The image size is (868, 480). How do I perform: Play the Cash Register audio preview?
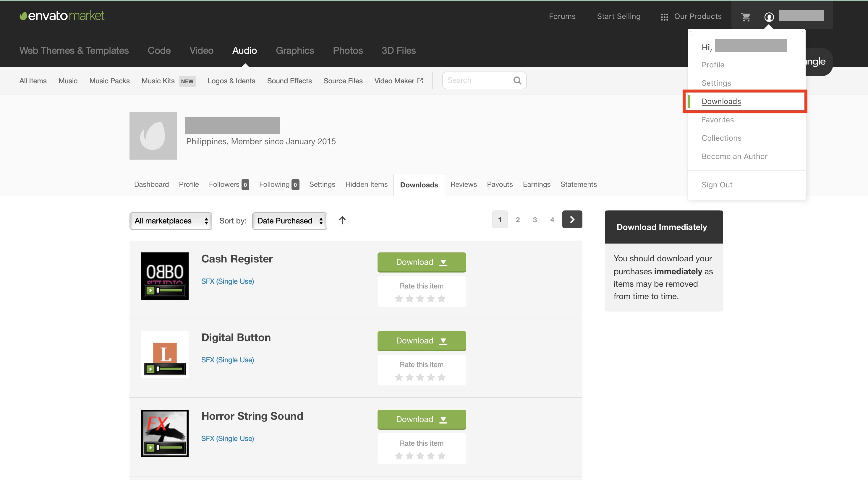point(150,290)
